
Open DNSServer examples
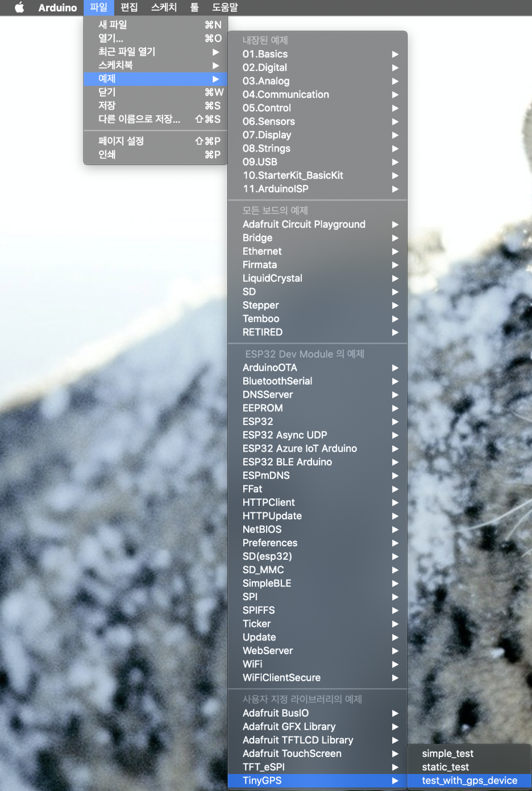coord(318,395)
